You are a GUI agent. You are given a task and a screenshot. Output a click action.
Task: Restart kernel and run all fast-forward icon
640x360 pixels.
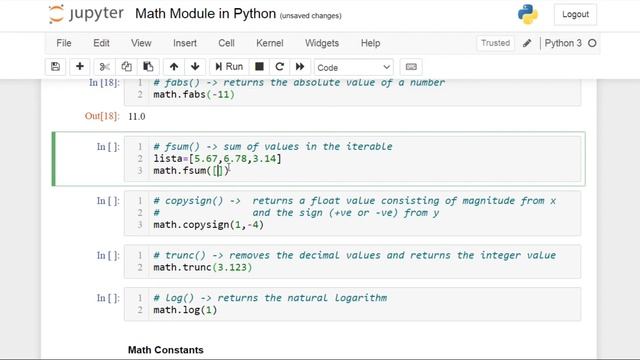[300, 67]
